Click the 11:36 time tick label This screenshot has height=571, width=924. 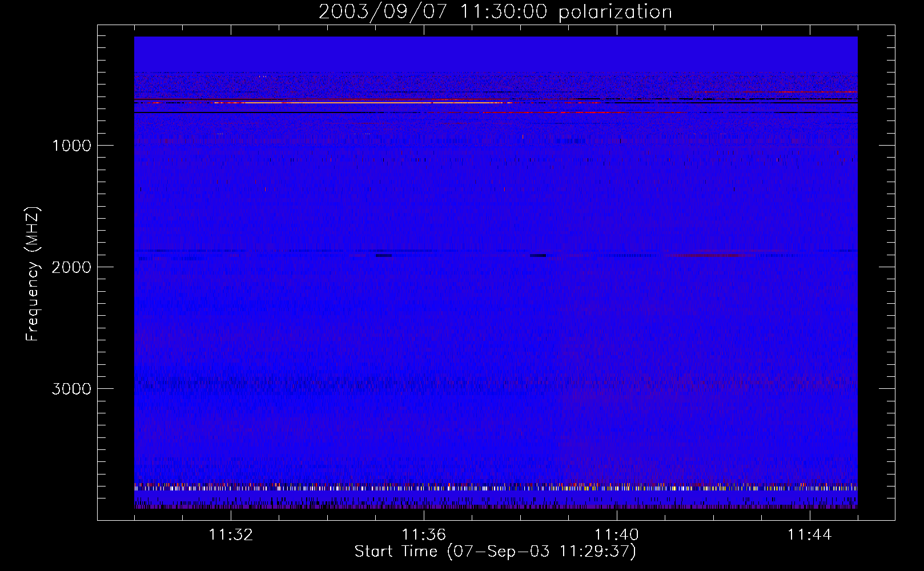[x=424, y=535]
